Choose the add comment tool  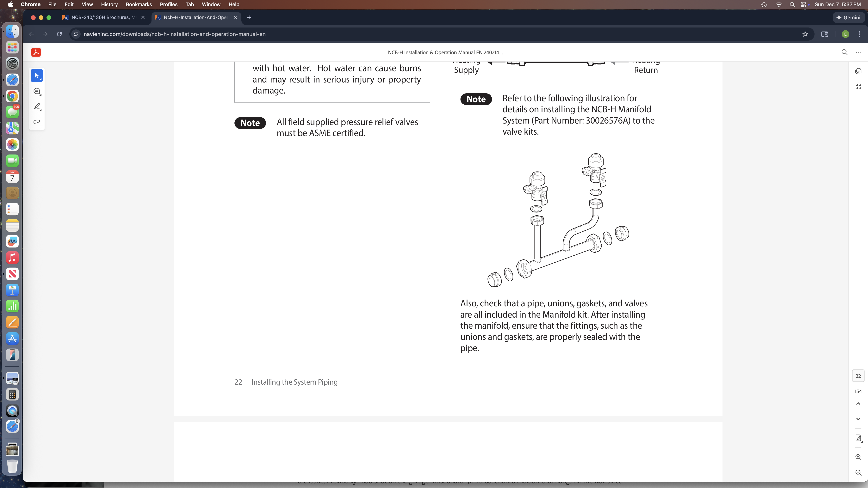pyautogui.click(x=37, y=91)
